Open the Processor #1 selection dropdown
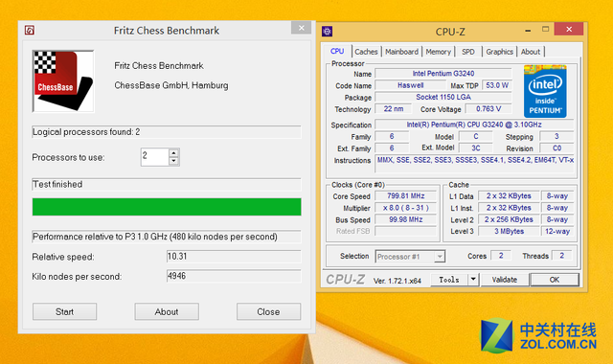 (410, 257)
